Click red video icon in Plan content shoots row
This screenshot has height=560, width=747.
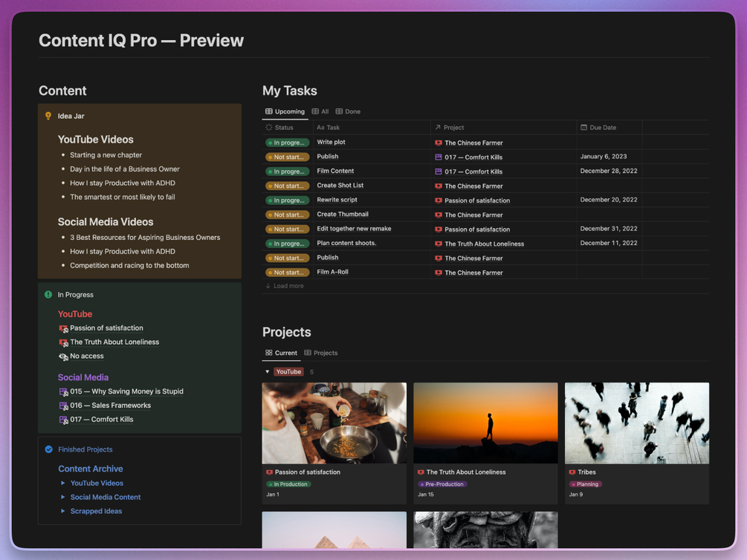[x=439, y=244]
